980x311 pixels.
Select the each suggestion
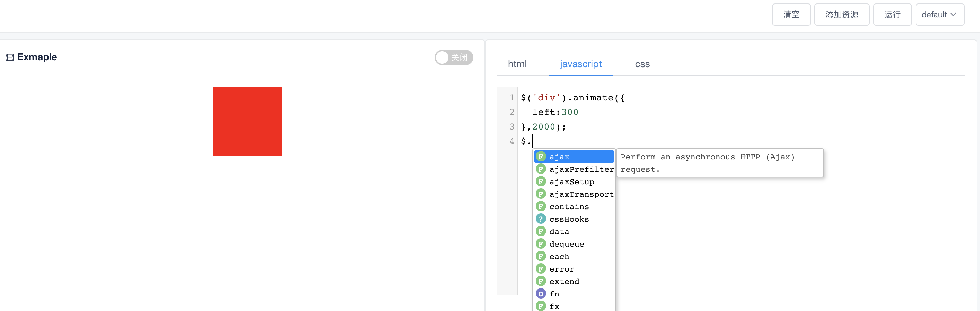(574, 256)
